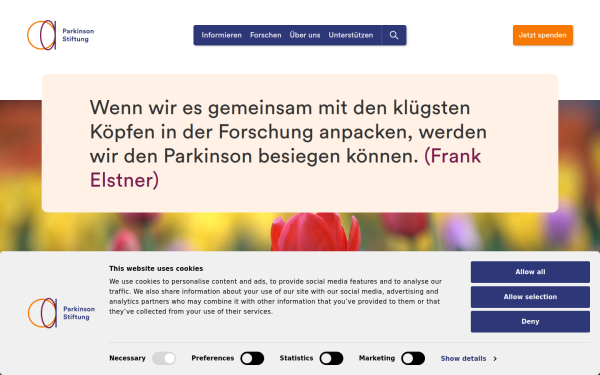Click the Jetzt spenden button
Image resolution: width=600 pixels, height=375 pixels.
543,35
